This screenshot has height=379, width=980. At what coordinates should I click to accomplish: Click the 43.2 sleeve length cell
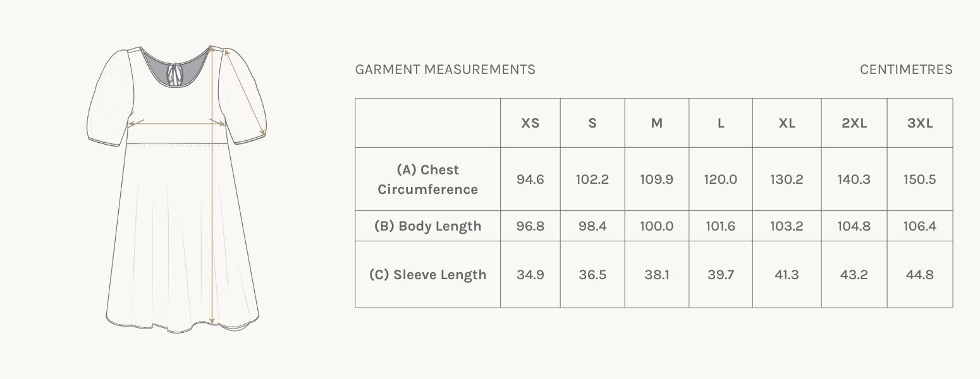pyautogui.click(x=854, y=275)
